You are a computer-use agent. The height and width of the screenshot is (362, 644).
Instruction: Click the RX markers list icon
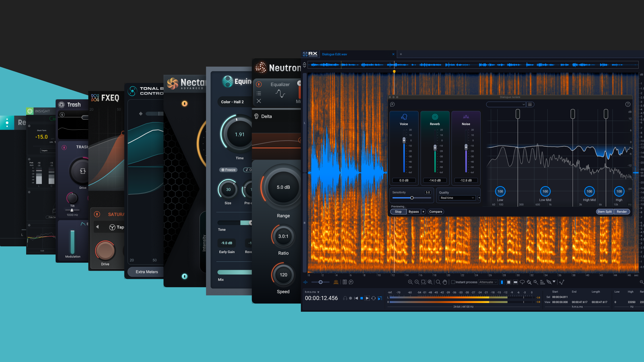(344, 282)
